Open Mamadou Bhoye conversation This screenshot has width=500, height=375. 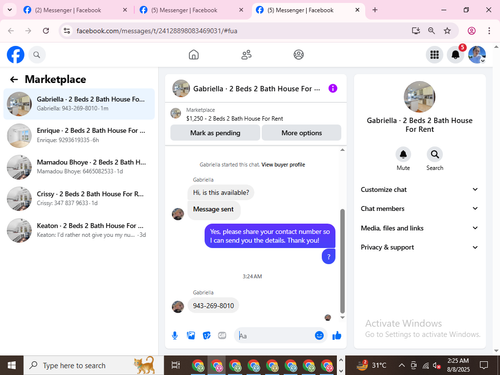click(79, 167)
